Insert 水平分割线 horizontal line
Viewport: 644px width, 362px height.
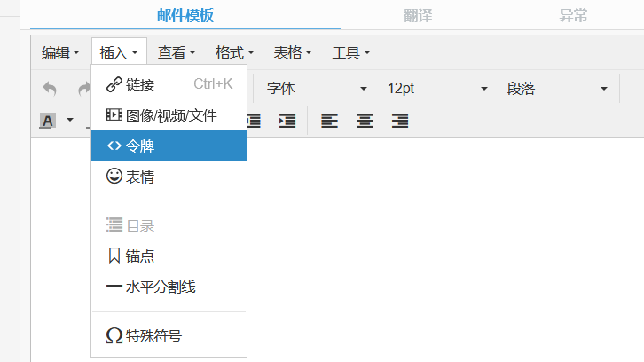[169, 287]
